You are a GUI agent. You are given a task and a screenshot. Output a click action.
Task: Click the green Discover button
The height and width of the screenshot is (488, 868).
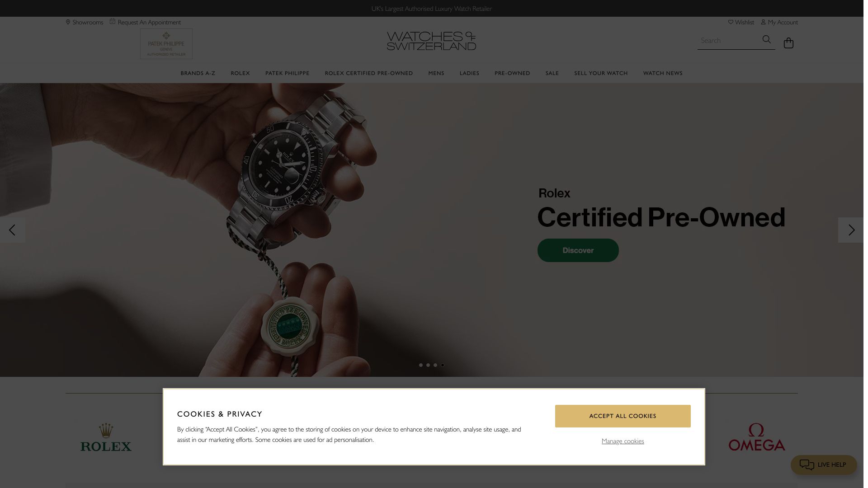(x=578, y=250)
